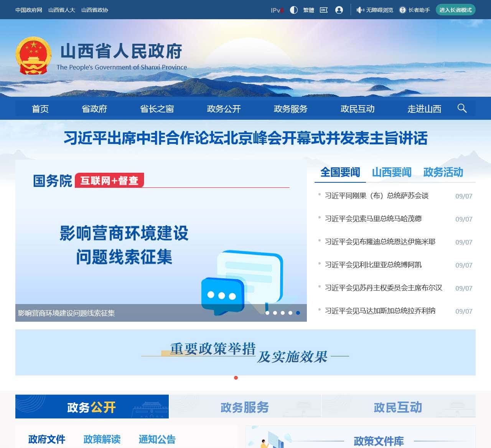The image size is (491, 448).
Task: Open the 政务活动 news tab
Action: tap(443, 172)
